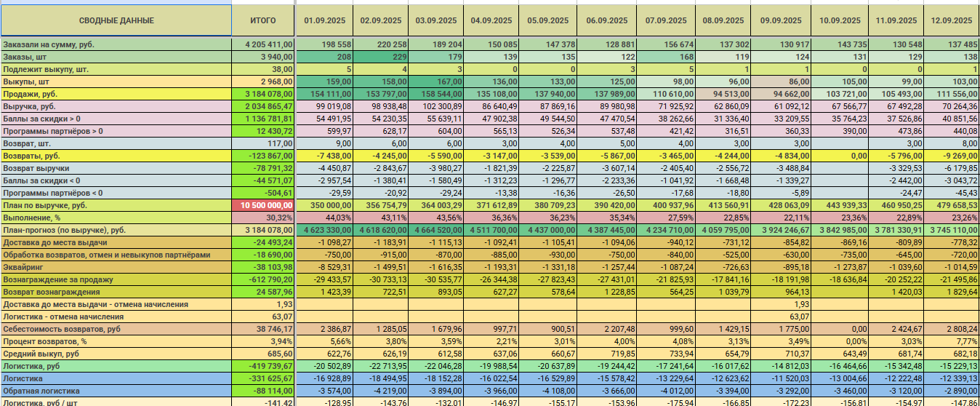Viewport: 980px width, 406px height.
Task: Select the 167,00 buyouts cell for 03.09.2025
Action: coord(437,81)
